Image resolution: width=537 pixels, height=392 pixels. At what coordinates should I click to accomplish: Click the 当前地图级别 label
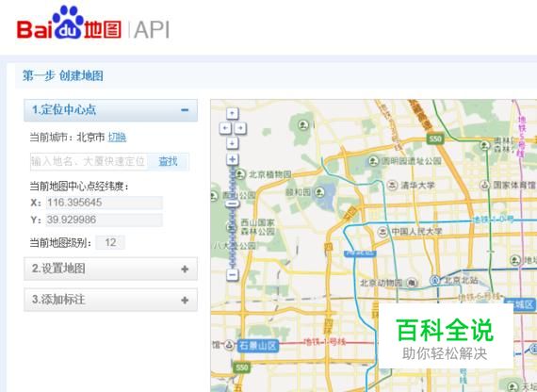click(x=60, y=243)
